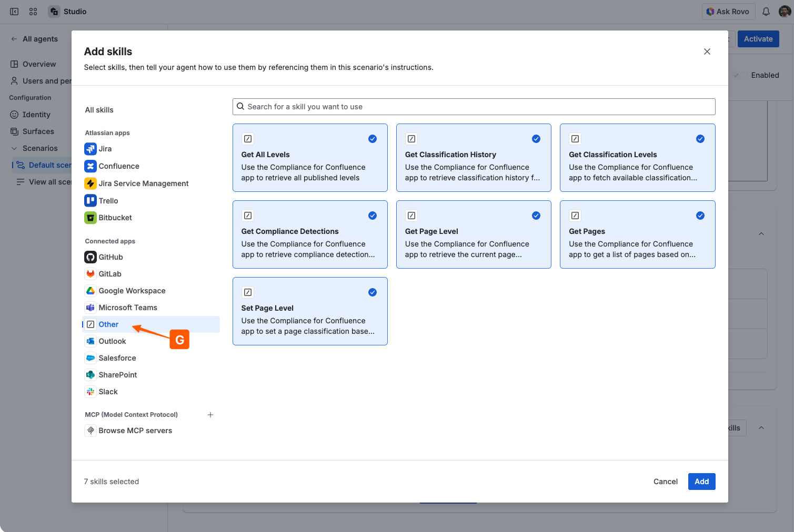The image size is (794, 532).
Task: Collapse the Scenarios section chevron
Action: click(x=14, y=148)
